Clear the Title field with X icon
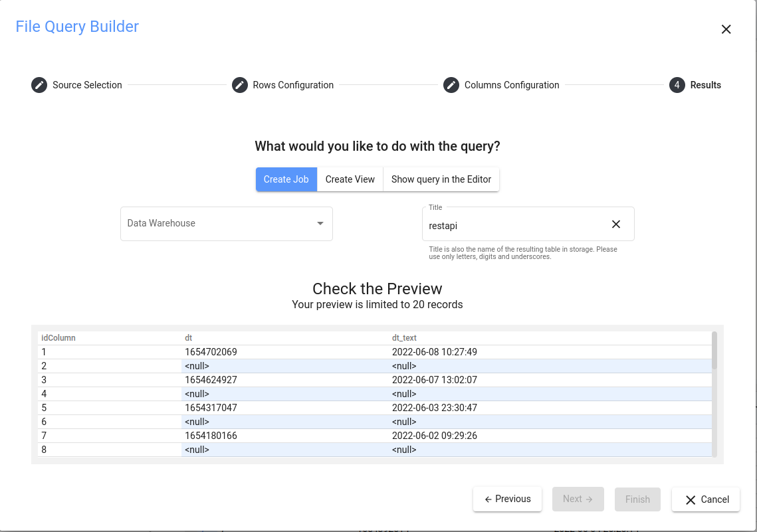 [x=616, y=224]
